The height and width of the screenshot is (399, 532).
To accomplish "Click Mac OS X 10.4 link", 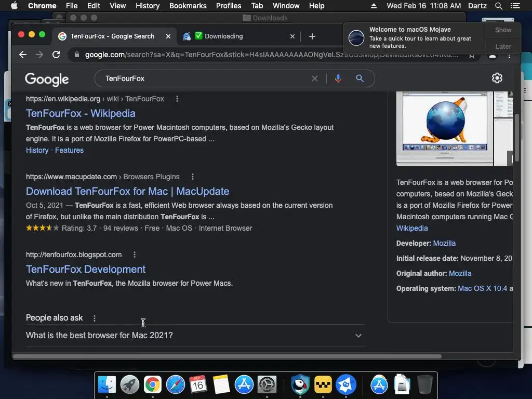I will tap(483, 288).
